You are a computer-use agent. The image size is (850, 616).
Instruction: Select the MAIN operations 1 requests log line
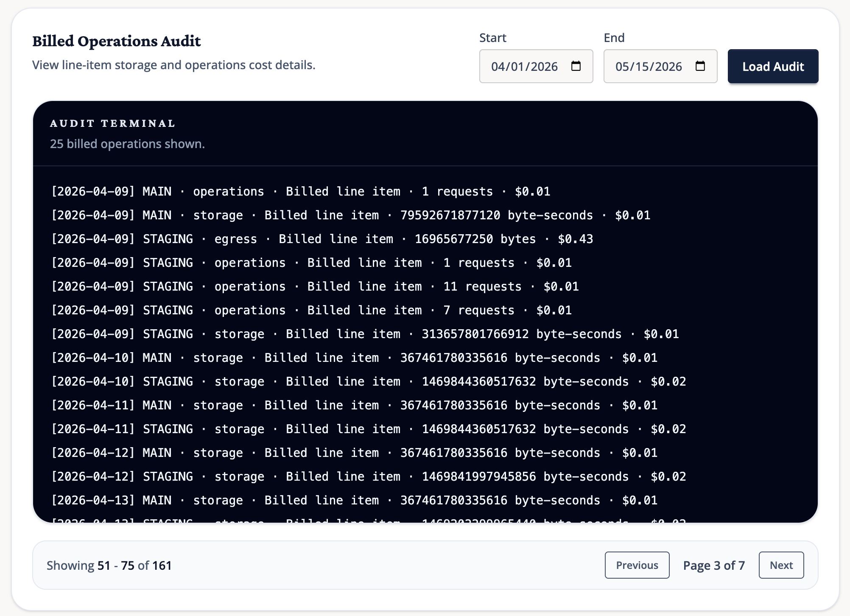[301, 191]
